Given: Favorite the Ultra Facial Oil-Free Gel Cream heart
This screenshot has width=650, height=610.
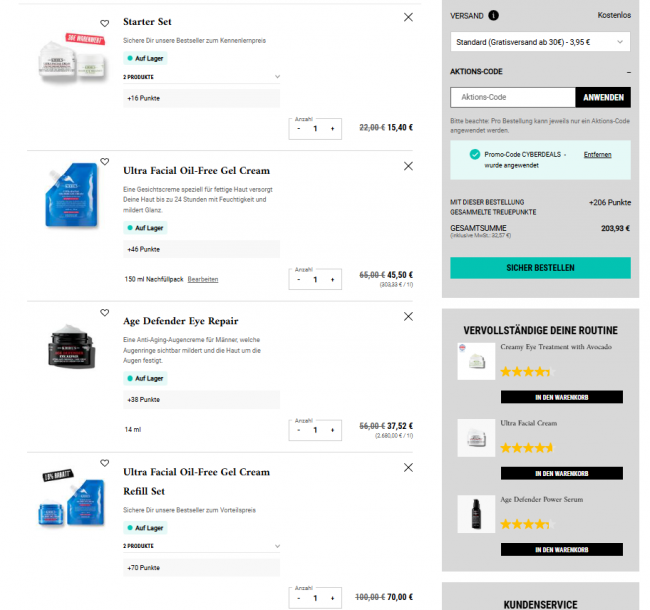Looking at the screenshot, I should [x=105, y=161].
